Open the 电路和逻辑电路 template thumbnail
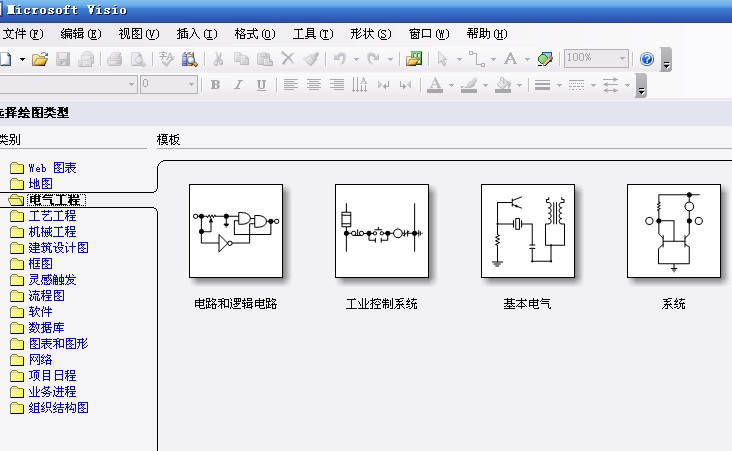 [236, 231]
